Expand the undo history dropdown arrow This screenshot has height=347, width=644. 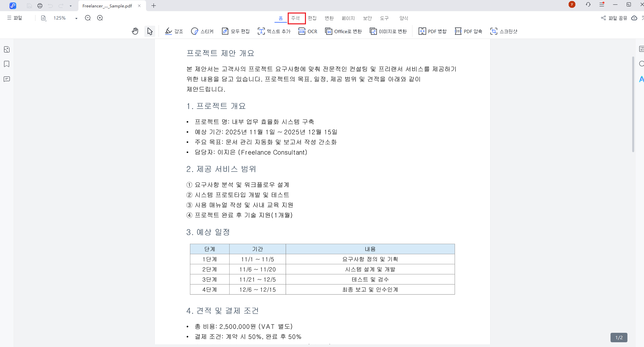pos(71,5)
